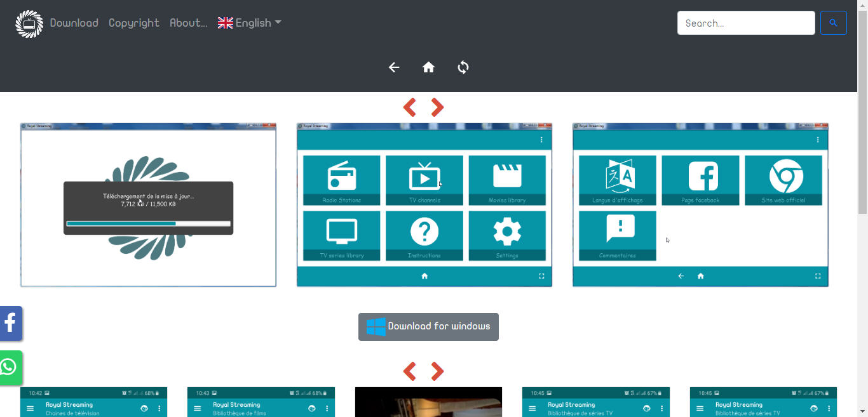
Task: Click the refresh sync icon
Action: [x=463, y=67]
